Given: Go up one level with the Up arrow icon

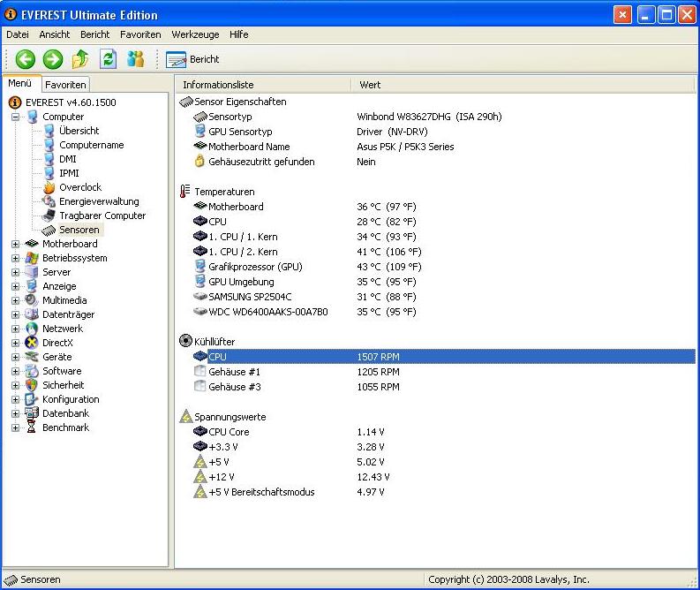Looking at the screenshot, I should (80, 59).
